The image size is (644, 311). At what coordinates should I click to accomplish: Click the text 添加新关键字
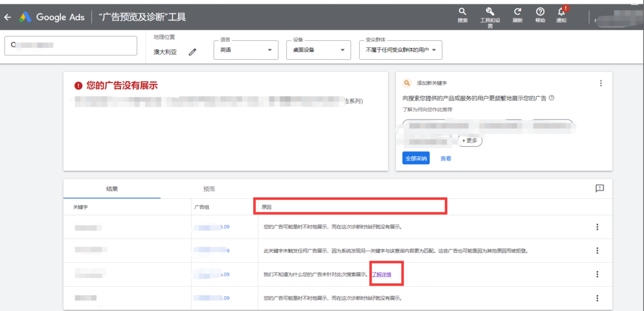pyautogui.click(x=432, y=83)
